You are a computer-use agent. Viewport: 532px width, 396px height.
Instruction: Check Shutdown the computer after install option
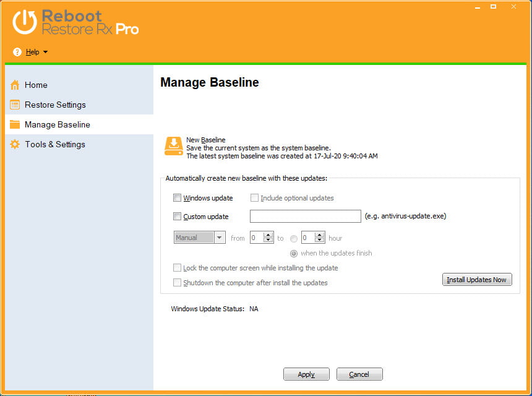pos(177,283)
